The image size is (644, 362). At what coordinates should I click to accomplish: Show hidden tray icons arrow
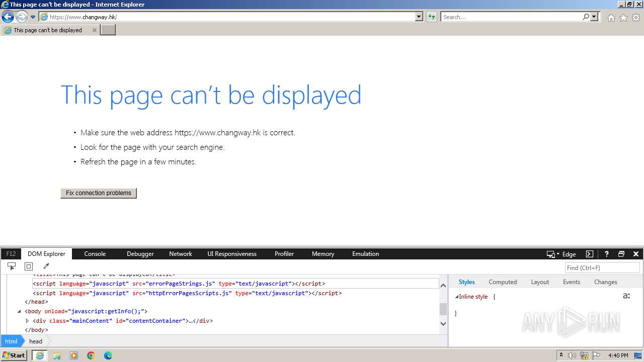click(561, 355)
